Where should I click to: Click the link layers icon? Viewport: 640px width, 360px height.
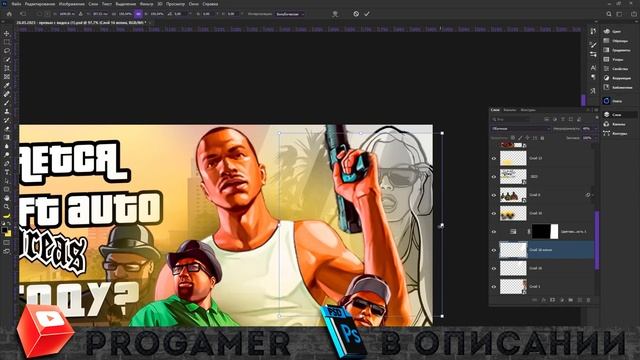click(x=534, y=300)
